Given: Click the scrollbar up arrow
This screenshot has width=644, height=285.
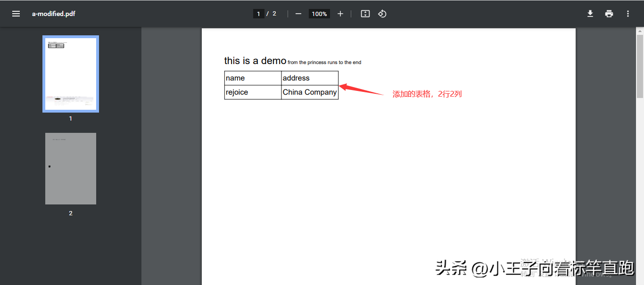Looking at the screenshot, I should [640, 31].
